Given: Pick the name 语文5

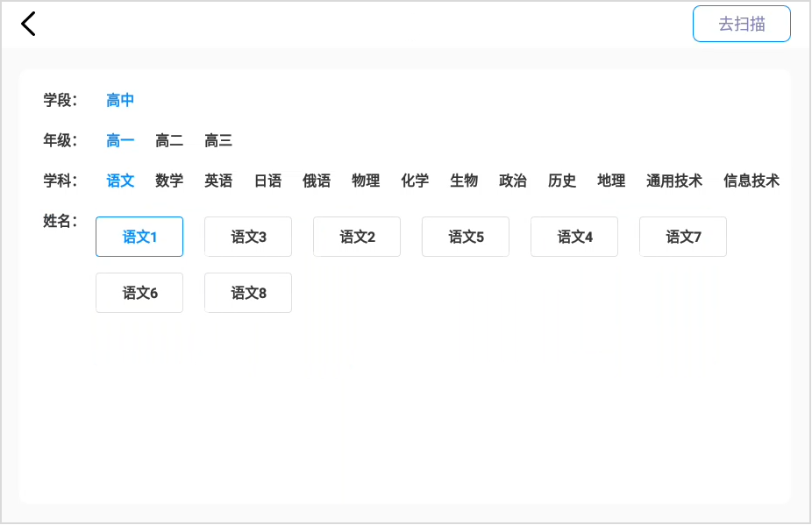Looking at the screenshot, I should (466, 237).
